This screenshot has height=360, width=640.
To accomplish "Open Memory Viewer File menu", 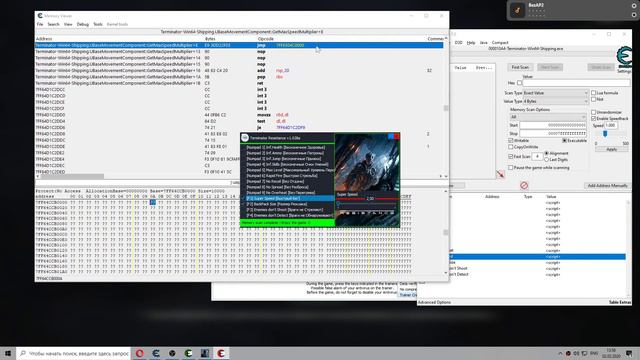I will pos(40,24).
